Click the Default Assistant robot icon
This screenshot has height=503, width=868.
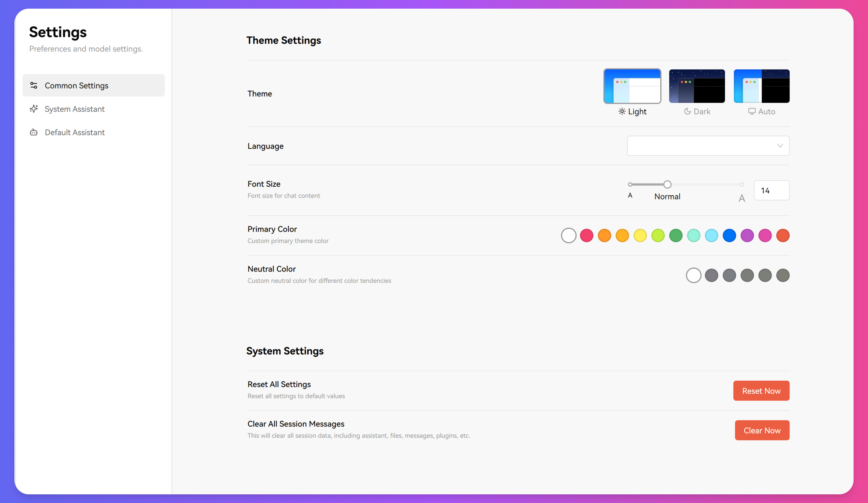point(34,132)
